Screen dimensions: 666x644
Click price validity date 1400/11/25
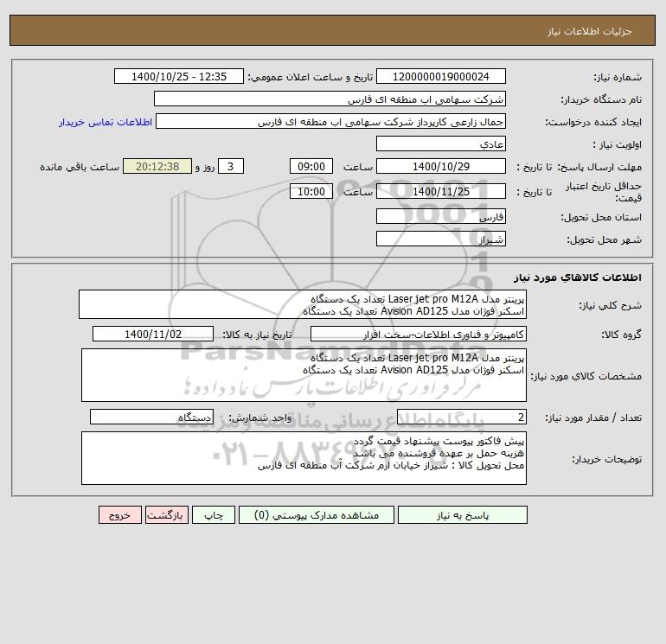pyautogui.click(x=441, y=191)
